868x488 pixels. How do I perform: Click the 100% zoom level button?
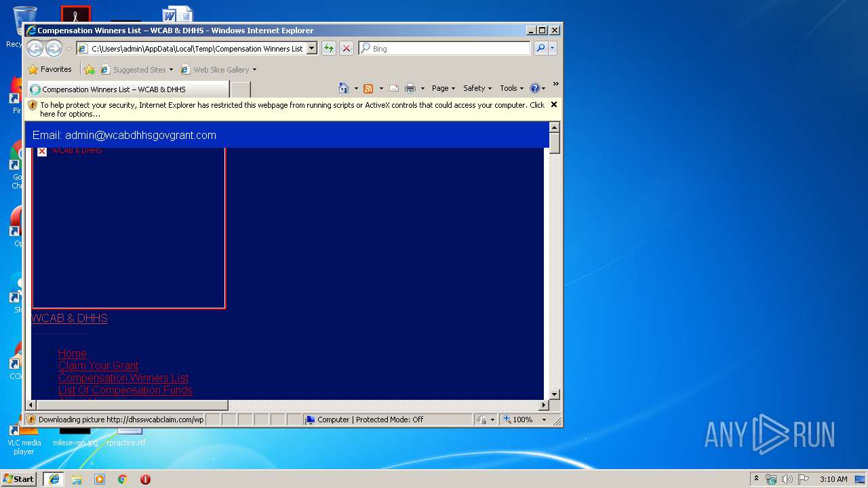[518, 420]
